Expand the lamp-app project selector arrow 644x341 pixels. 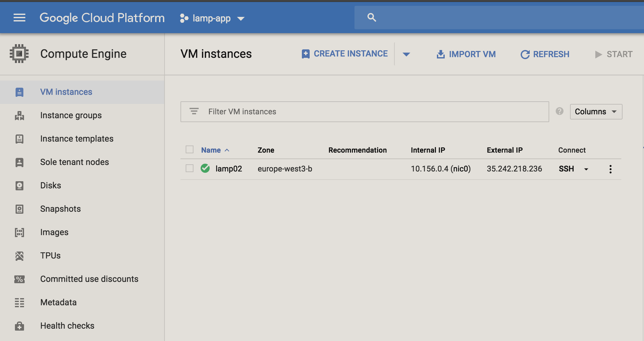[x=241, y=19]
